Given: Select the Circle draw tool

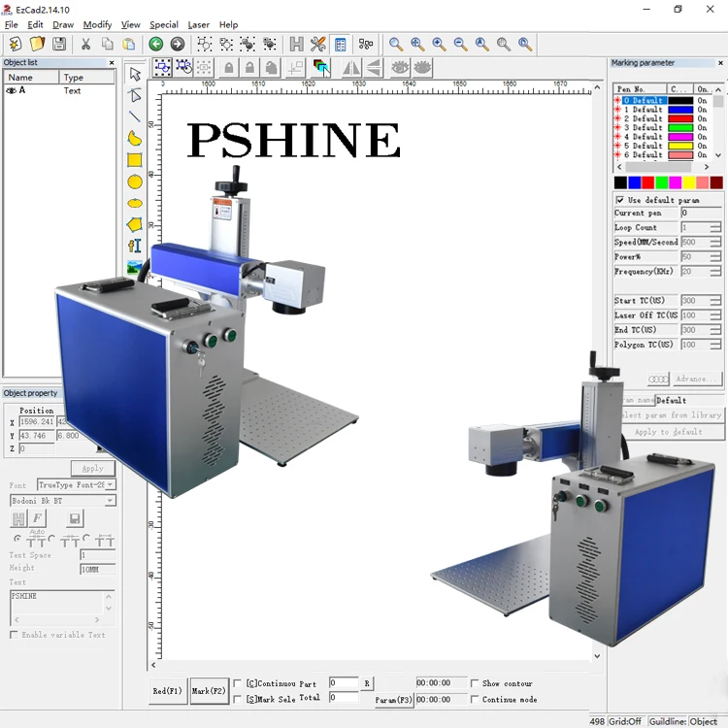Looking at the screenshot, I should tap(135, 182).
